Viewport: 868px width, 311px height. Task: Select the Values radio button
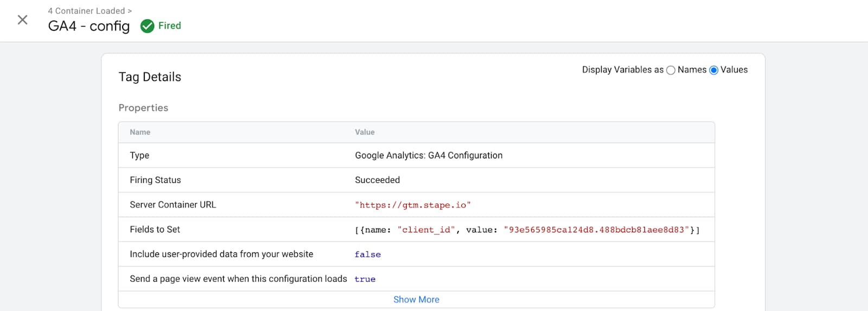714,70
